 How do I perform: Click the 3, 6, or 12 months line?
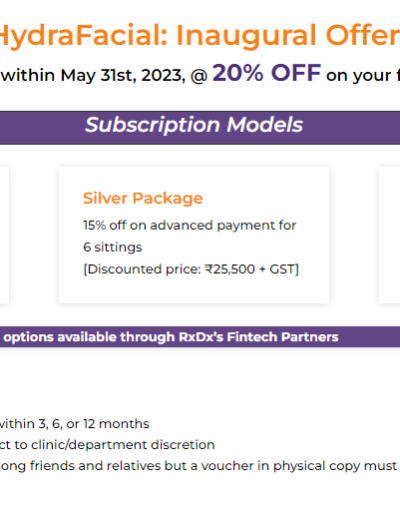click(75, 424)
